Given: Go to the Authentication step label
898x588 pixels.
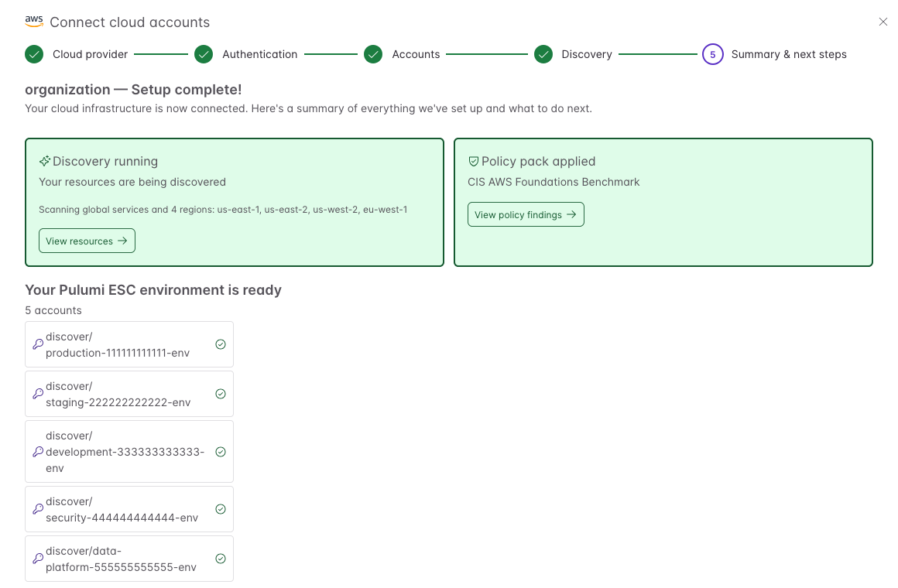Looking at the screenshot, I should coord(259,54).
